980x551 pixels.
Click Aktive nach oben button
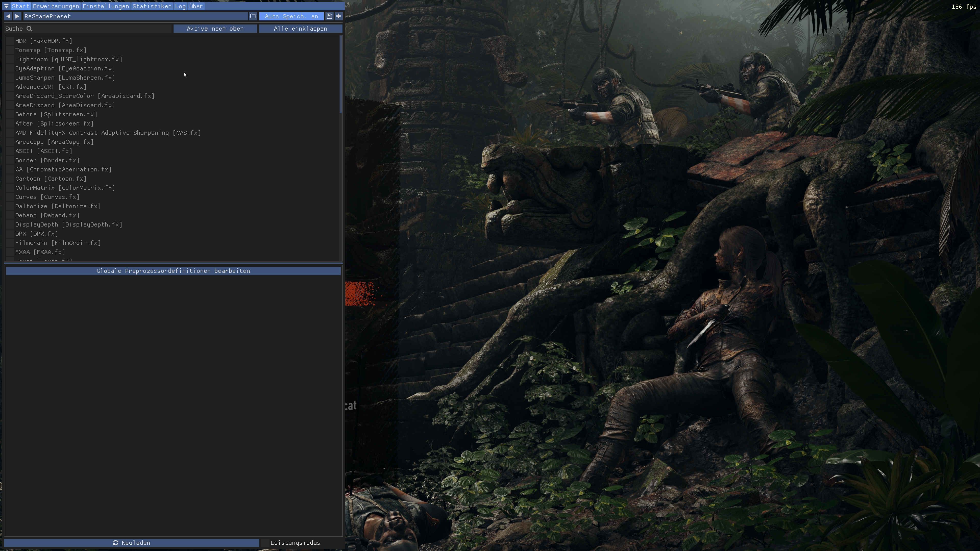(x=215, y=29)
